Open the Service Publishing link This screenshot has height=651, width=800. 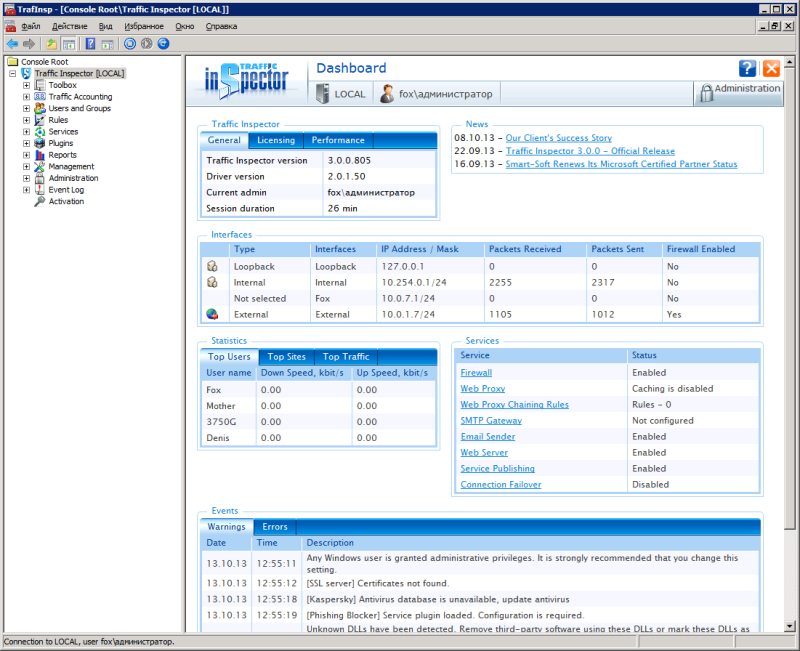click(497, 468)
